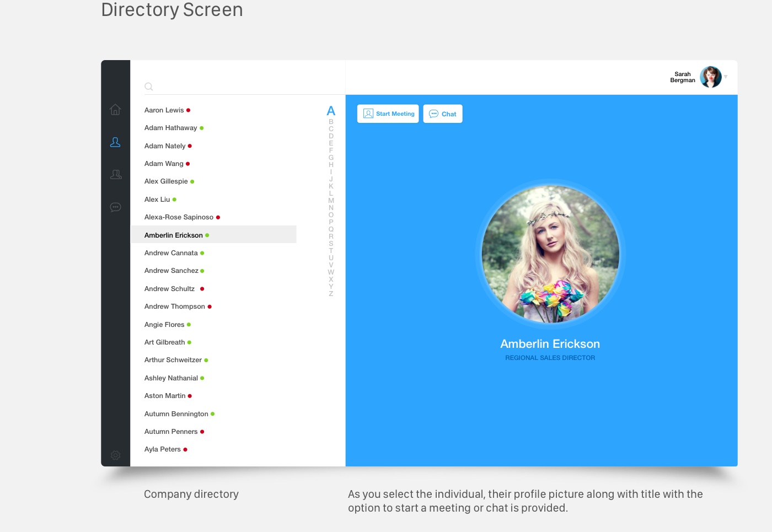Open settings gear in sidebar
The image size is (772, 532).
click(x=115, y=455)
